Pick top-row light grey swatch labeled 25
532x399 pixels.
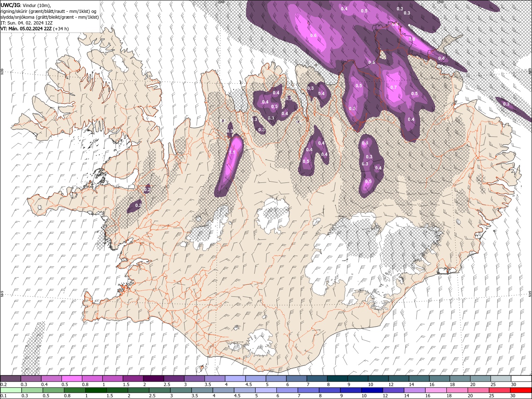pyautogui.click(x=500, y=378)
